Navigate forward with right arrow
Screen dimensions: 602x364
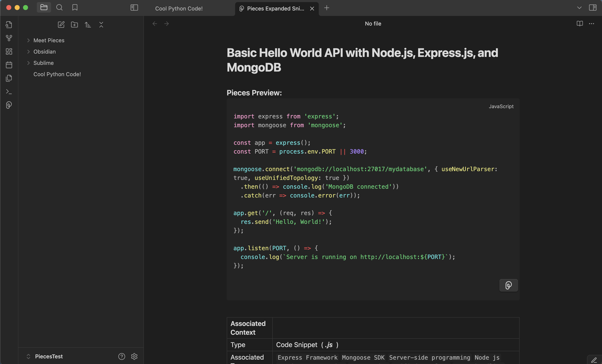(x=166, y=24)
